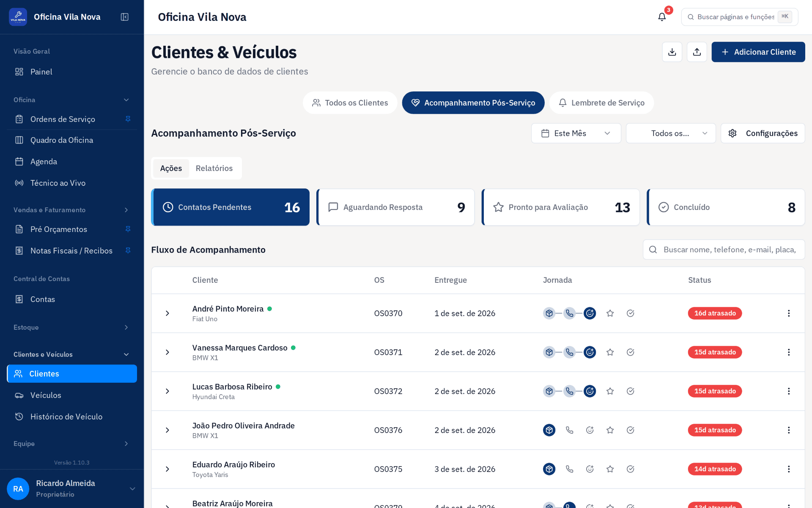The width and height of the screenshot is (812, 508).
Task: Expand the Estoque sidebar section
Action: (72, 327)
